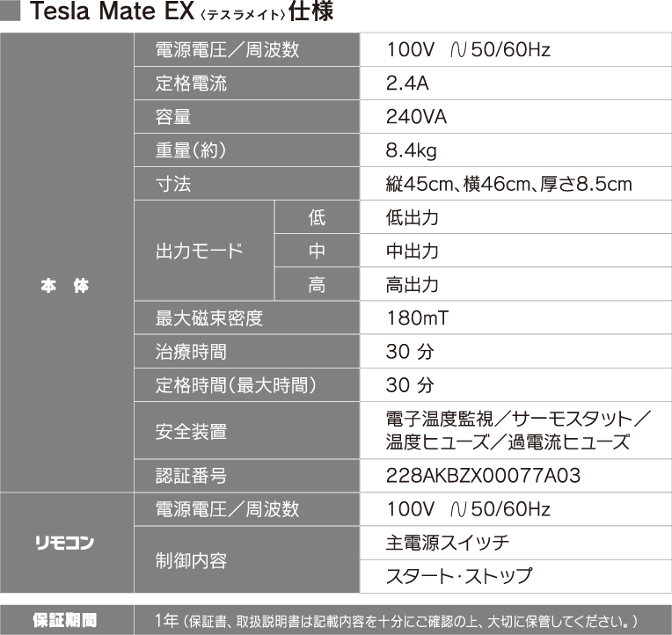Select certification number '228AKBZX00077A03'
This screenshot has height=635, width=672.
coord(484,476)
